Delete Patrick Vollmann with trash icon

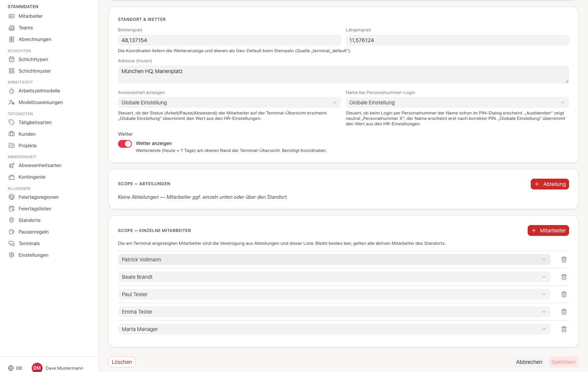point(564,259)
